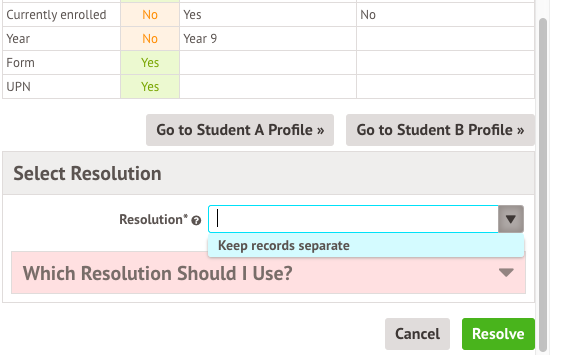Focus the Resolution text input field

(x=353, y=219)
